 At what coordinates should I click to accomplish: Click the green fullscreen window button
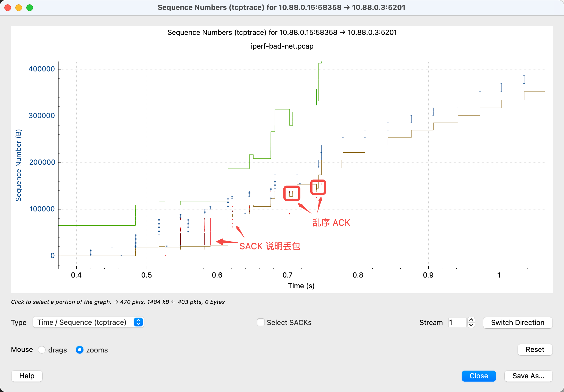point(30,8)
